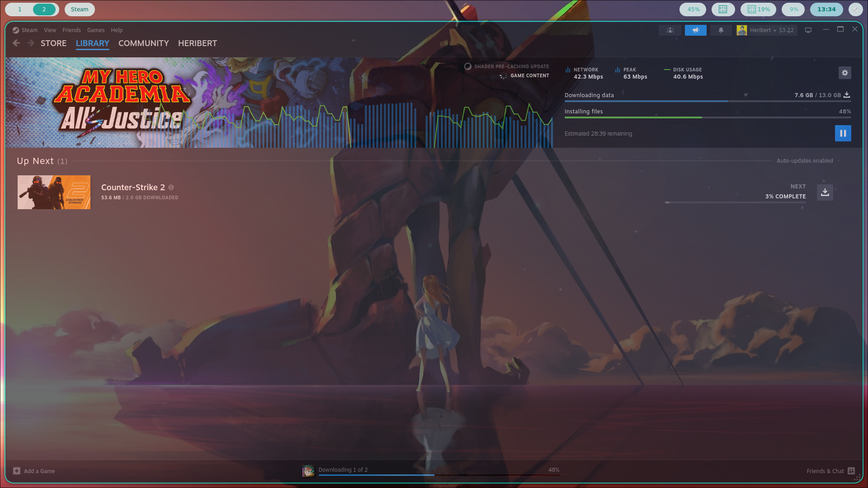The image size is (868, 488).
Task: Click the 13:34 clock
Action: coord(826,9)
